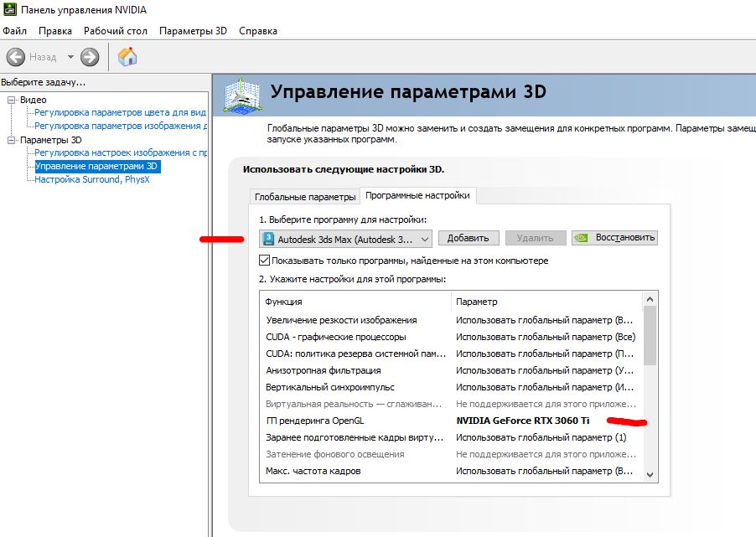This screenshot has width=756, height=537.
Task: Open Регулировка параметров изображения for video
Action: 121,126
